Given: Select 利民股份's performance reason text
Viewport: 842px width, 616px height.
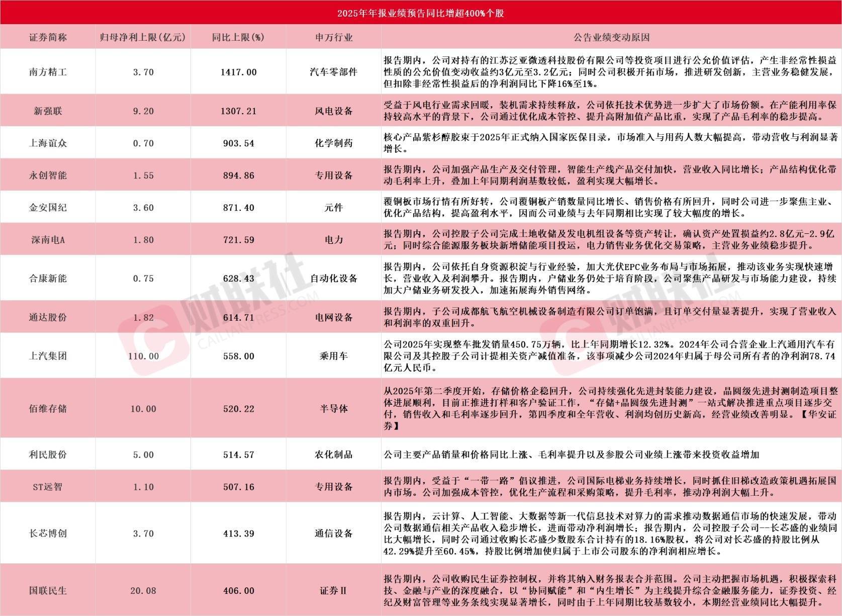Looking at the screenshot, I should coord(571,455).
